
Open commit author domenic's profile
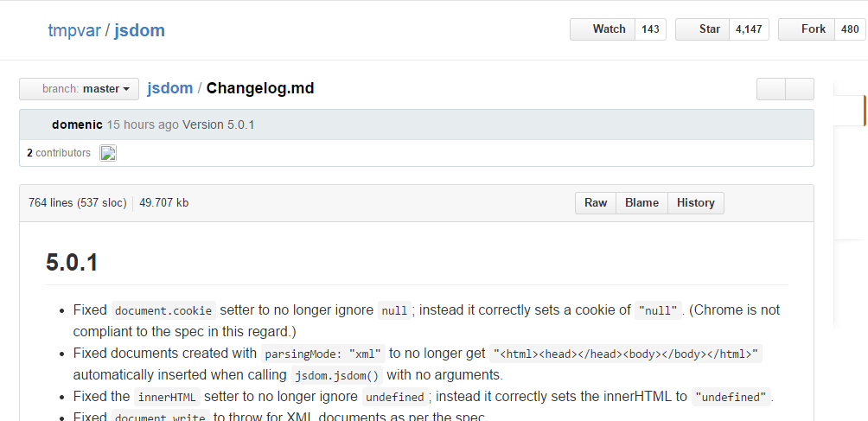tap(77, 124)
